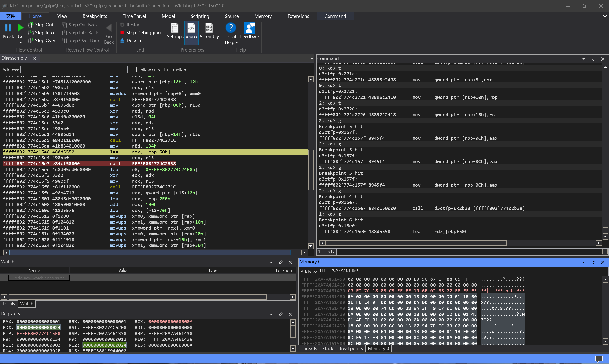
Task: Close the Memory 0 panel
Action: 603,263
